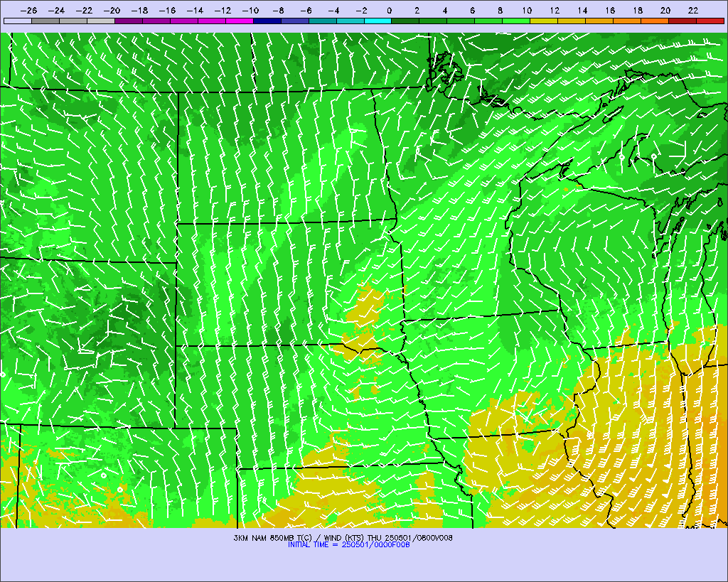This screenshot has height=582, width=728.
Task: Click the '6' legend label
Action: click(472, 10)
